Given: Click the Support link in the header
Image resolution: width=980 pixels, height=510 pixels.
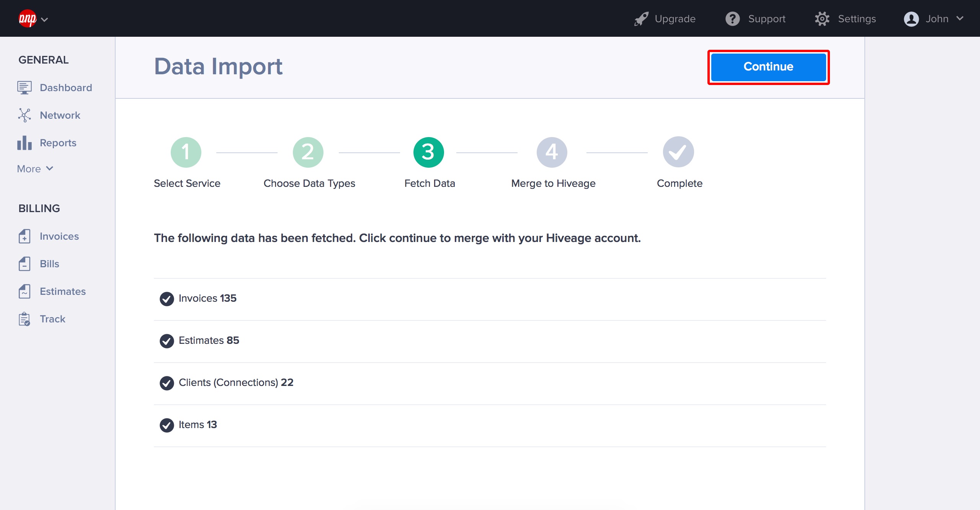Looking at the screenshot, I should click(x=766, y=19).
